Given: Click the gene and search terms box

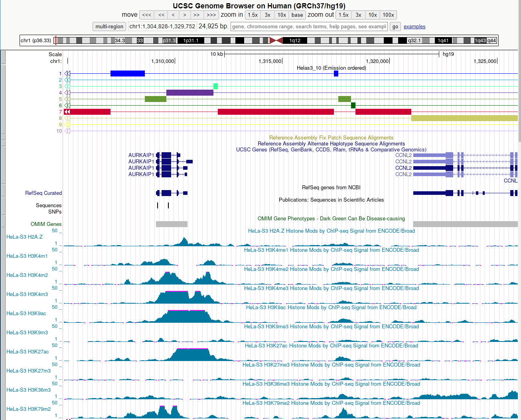Looking at the screenshot, I should [308, 26].
